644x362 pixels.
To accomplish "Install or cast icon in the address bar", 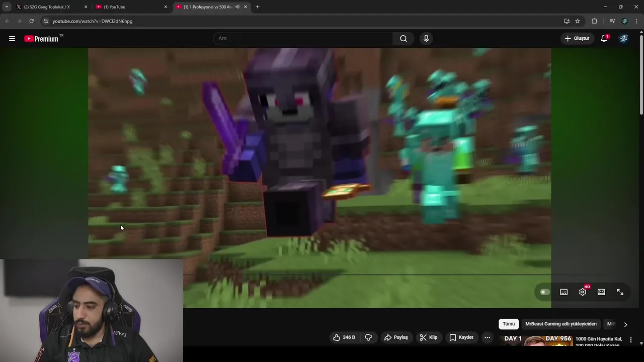I will pyautogui.click(x=567, y=21).
